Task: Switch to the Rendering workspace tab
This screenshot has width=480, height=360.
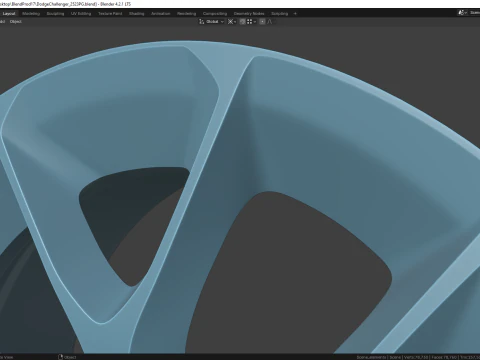Action: (x=187, y=14)
